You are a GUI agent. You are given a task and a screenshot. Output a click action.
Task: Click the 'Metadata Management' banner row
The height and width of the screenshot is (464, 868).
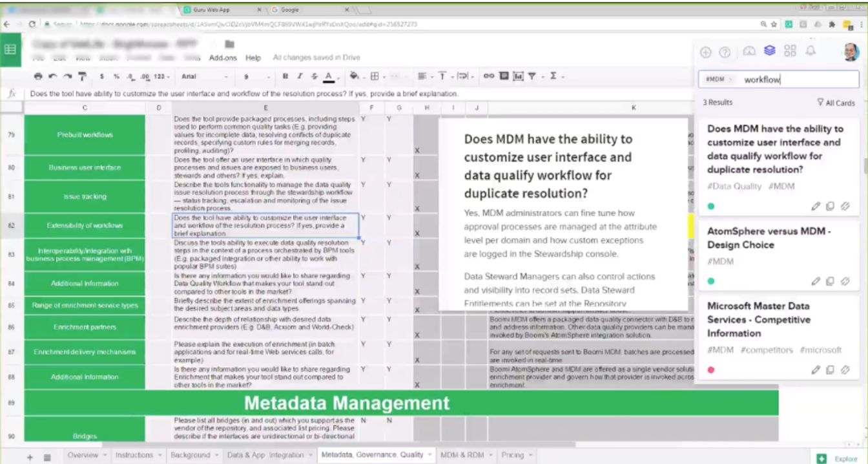401,403
